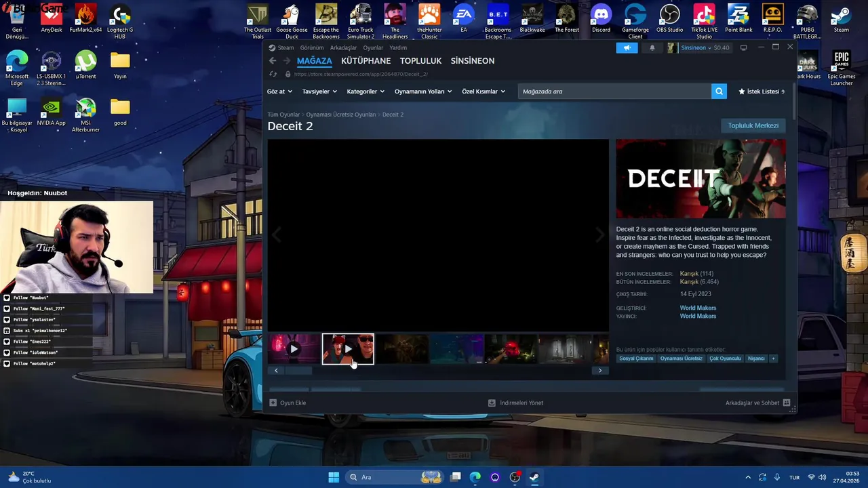
Task: Open the Steam menu
Action: pyautogui.click(x=281, y=47)
